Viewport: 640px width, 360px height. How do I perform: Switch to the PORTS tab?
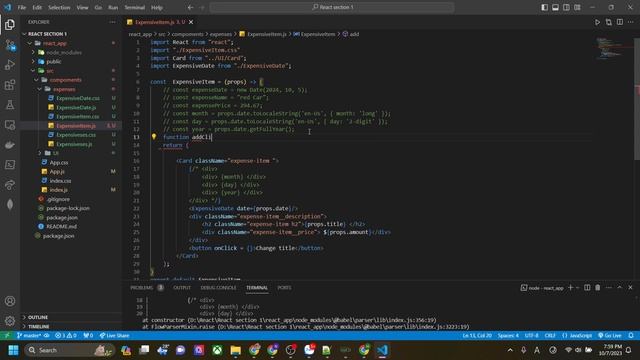tap(284, 288)
